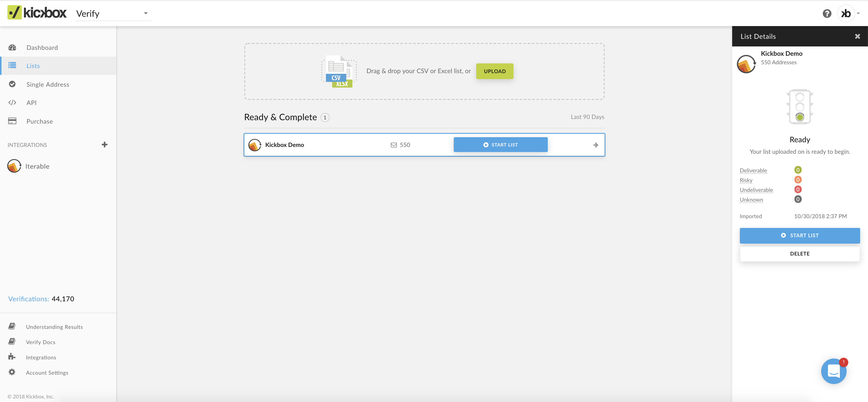Add a new integration with the plus icon
This screenshot has width=868, height=402.
[x=104, y=144]
